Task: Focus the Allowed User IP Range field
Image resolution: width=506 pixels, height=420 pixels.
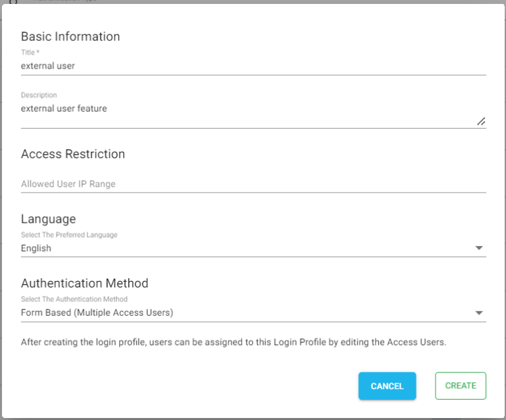Action: [253, 184]
